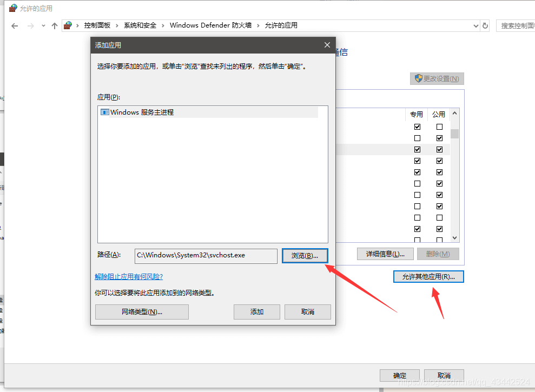Open the 解除阻止应用有何风险? link
535x392 pixels.
[x=129, y=276]
